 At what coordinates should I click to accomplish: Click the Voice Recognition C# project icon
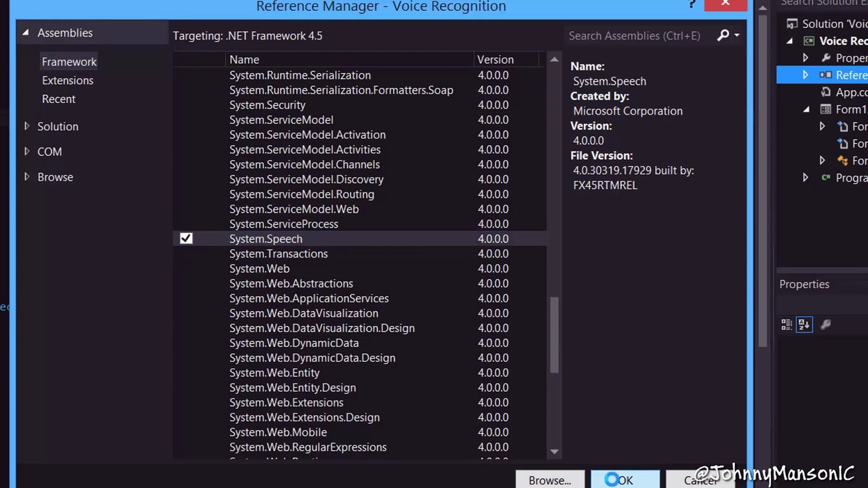(x=808, y=41)
